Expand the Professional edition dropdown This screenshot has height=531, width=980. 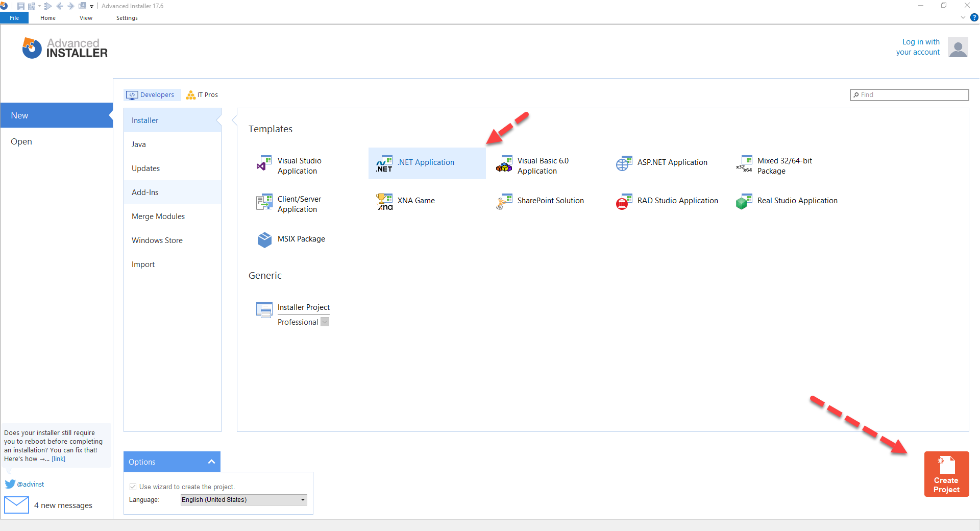click(x=325, y=322)
